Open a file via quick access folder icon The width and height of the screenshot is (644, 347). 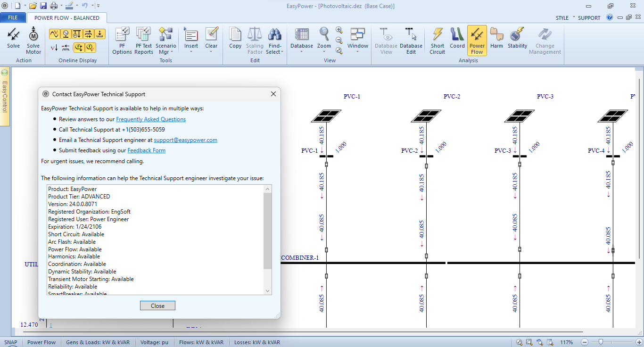point(33,6)
